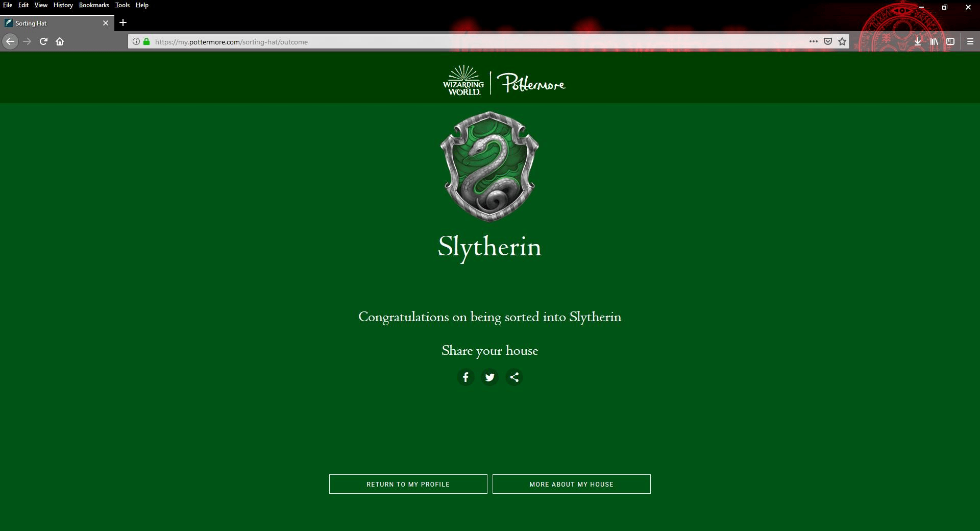Image resolution: width=980 pixels, height=531 pixels.
Task: Open the Firefox hamburger menu
Action: [x=970, y=42]
